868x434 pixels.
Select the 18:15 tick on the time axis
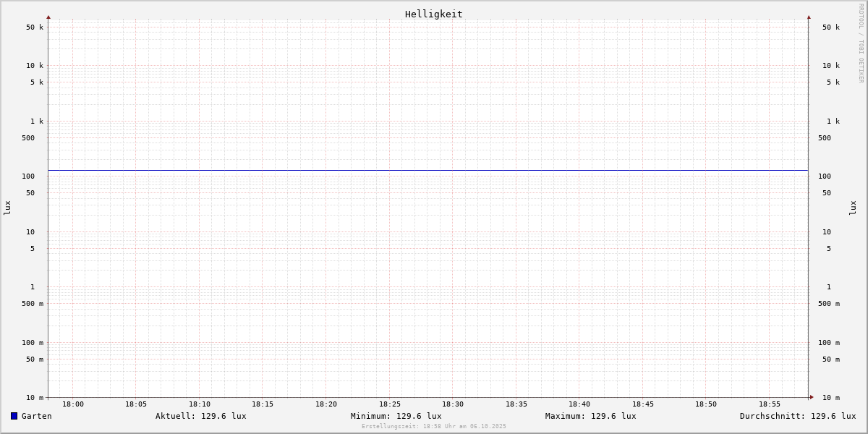tap(263, 404)
